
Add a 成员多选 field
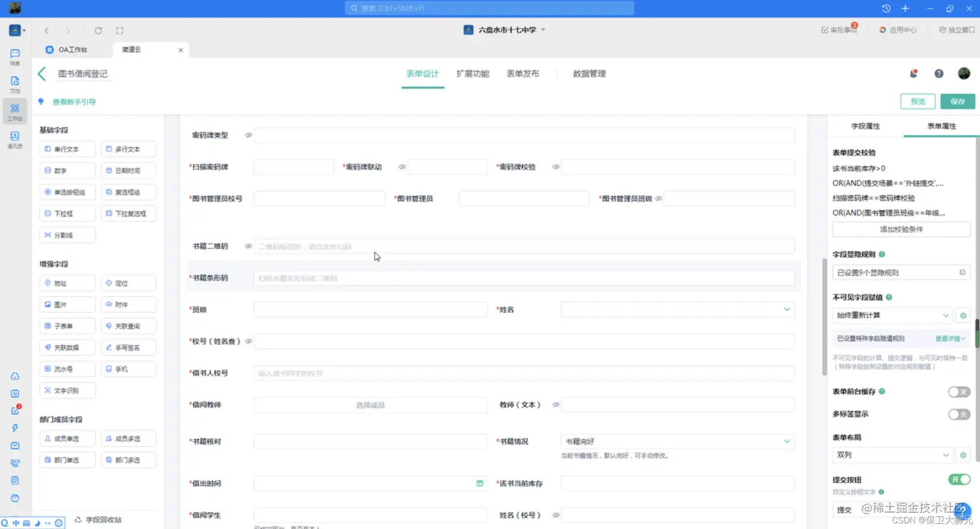pyautogui.click(x=128, y=439)
